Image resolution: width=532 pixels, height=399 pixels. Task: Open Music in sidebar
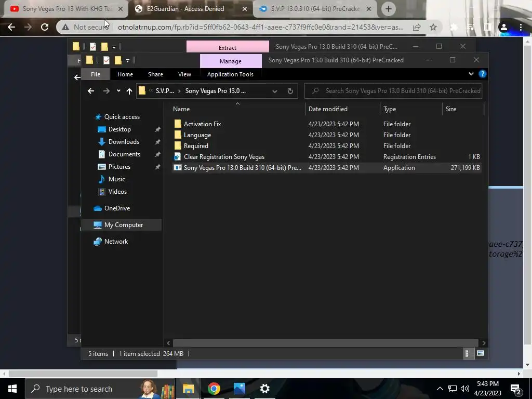[116, 179]
